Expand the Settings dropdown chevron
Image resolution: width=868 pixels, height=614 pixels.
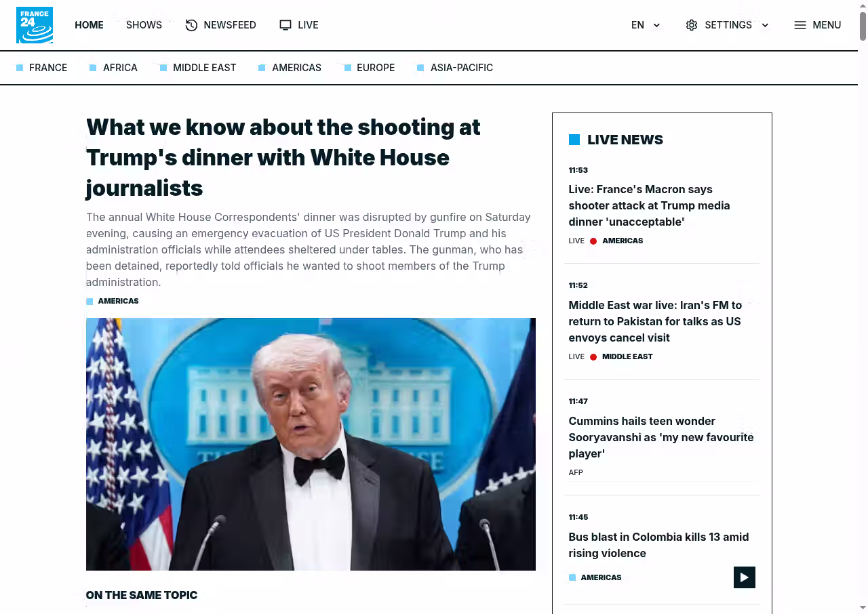pyautogui.click(x=765, y=26)
